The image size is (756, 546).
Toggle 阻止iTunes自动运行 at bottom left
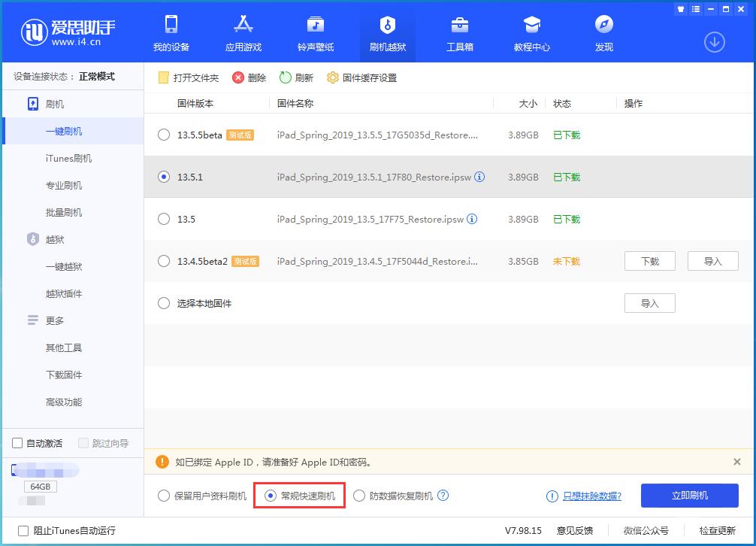[x=25, y=531]
